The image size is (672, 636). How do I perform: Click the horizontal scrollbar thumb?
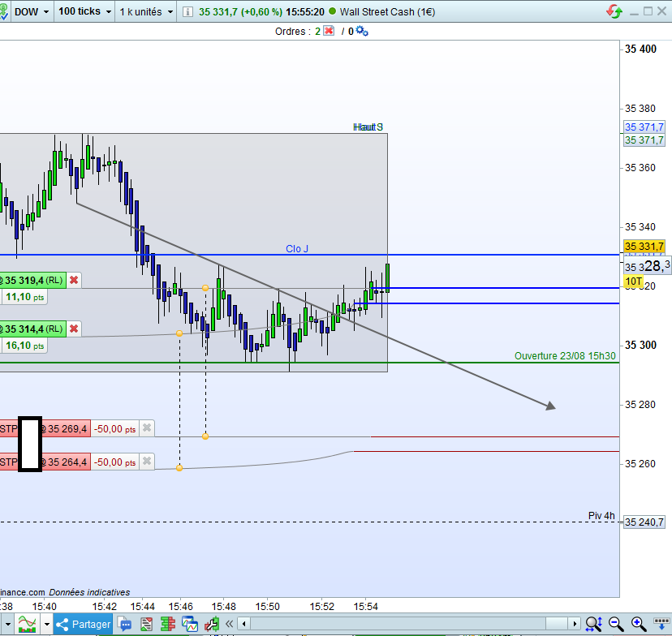(556, 624)
